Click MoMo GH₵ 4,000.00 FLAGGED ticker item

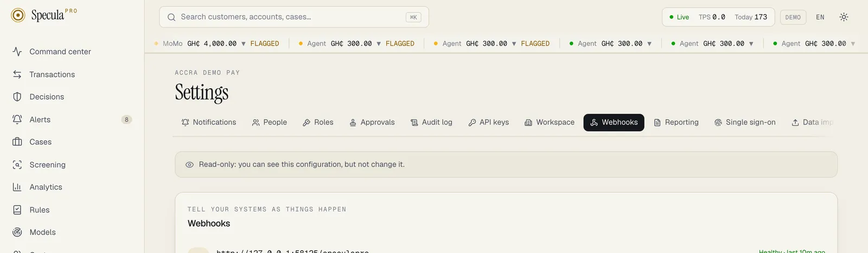[217, 43]
